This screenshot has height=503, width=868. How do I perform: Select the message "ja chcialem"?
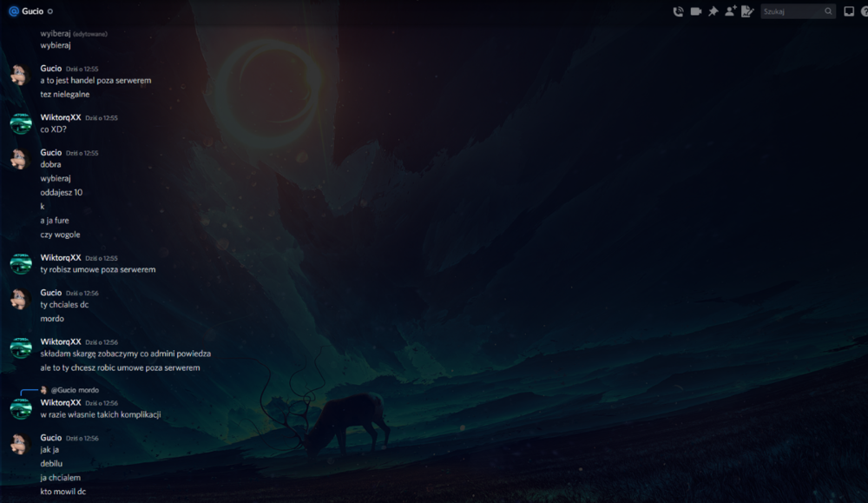click(x=61, y=478)
